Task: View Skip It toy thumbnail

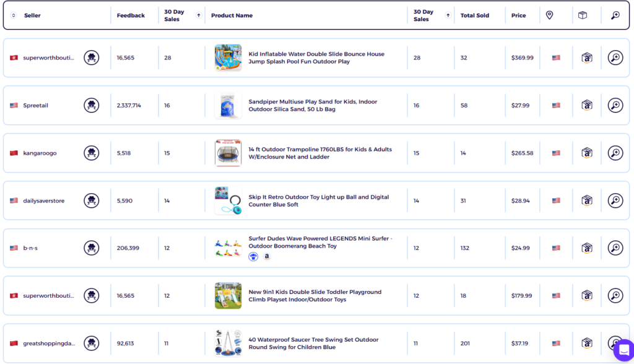Action: (228, 201)
